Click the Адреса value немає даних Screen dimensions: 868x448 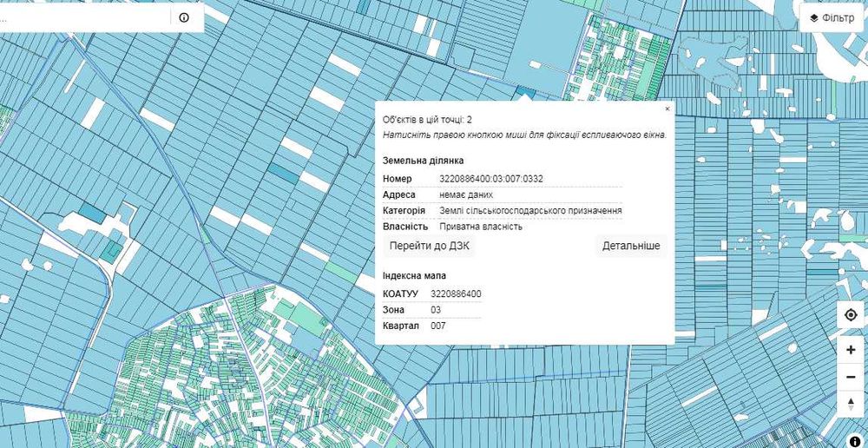(x=466, y=195)
